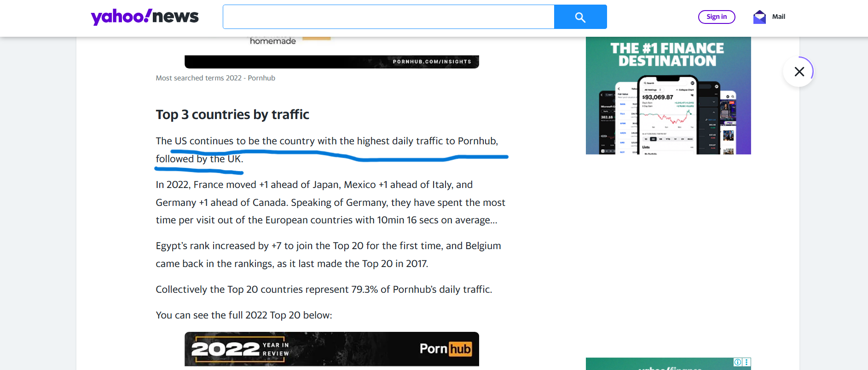Viewport: 868px width, 370px height.
Task: Click the 'Most searched terms 2022 - Pornhub' caption
Action: tap(215, 78)
